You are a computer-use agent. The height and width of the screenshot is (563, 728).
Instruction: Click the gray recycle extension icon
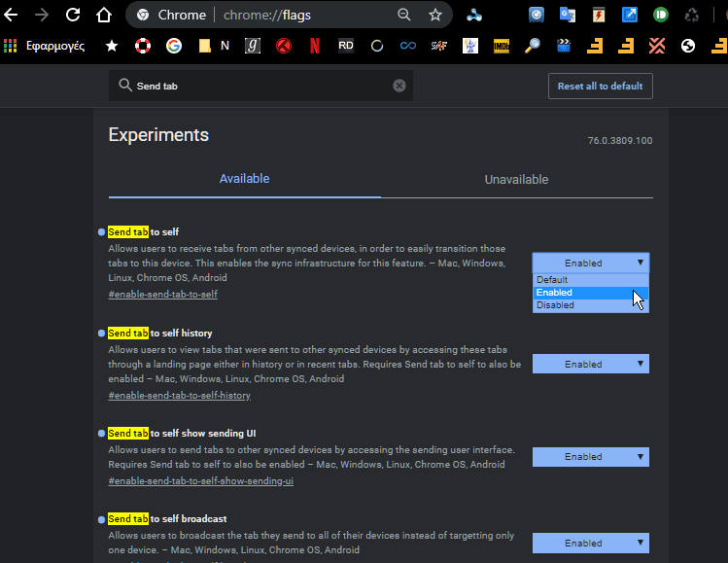tap(692, 15)
